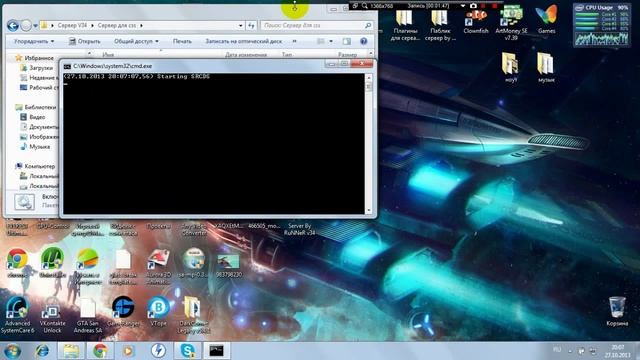Click Explorer's back navigation arrow
Image resolution: width=640 pixels, height=360 pixels.
pyautogui.click(x=13, y=25)
